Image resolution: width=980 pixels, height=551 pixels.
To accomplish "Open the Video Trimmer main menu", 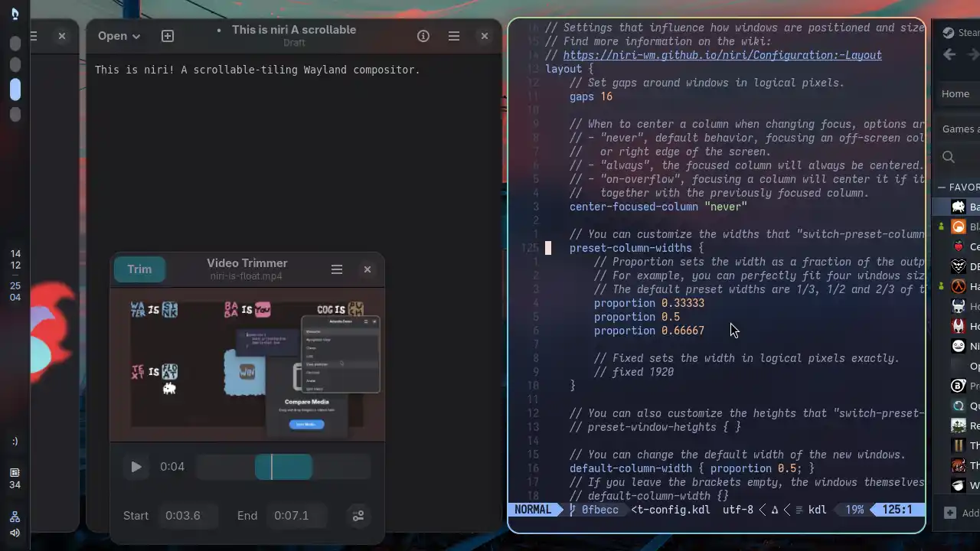I will coord(337,269).
